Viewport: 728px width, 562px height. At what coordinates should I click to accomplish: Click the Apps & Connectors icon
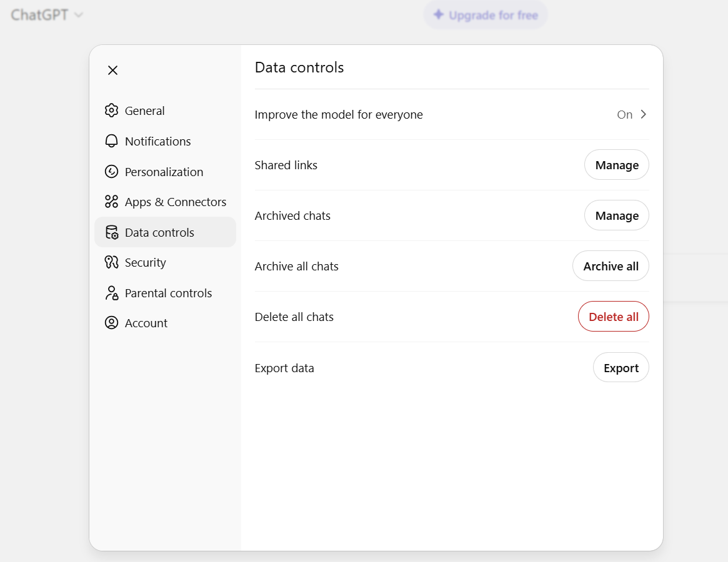[111, 202]
